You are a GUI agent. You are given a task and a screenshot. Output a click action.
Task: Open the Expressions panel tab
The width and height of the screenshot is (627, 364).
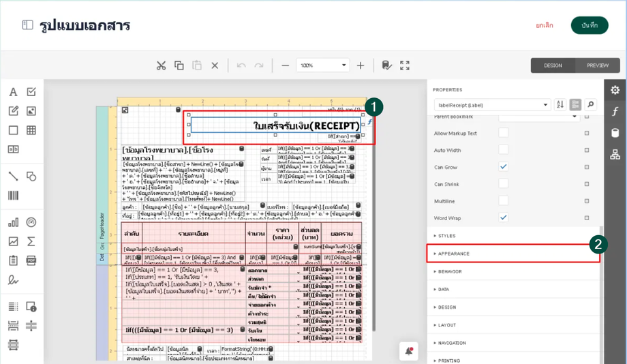pyautogui.click(x=615, y=111)
